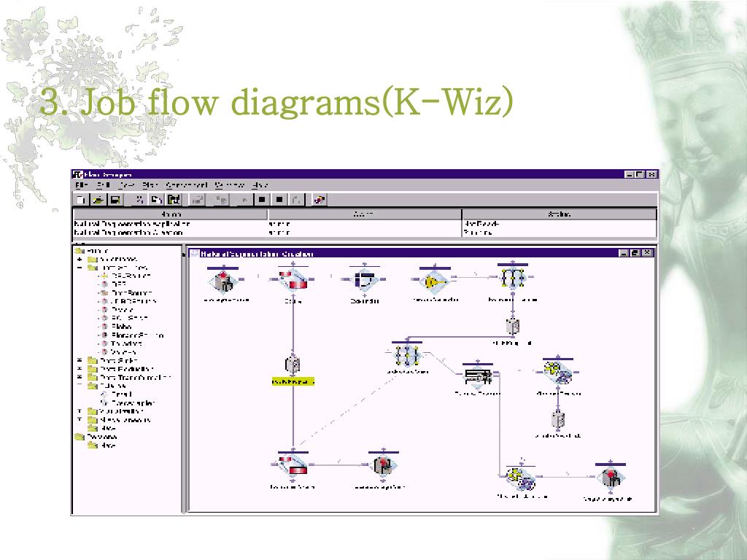Viewport: 747px width, 560px height.
Task: Open the Edit menu
Action: pyautogui.click(x=104, y=184)
